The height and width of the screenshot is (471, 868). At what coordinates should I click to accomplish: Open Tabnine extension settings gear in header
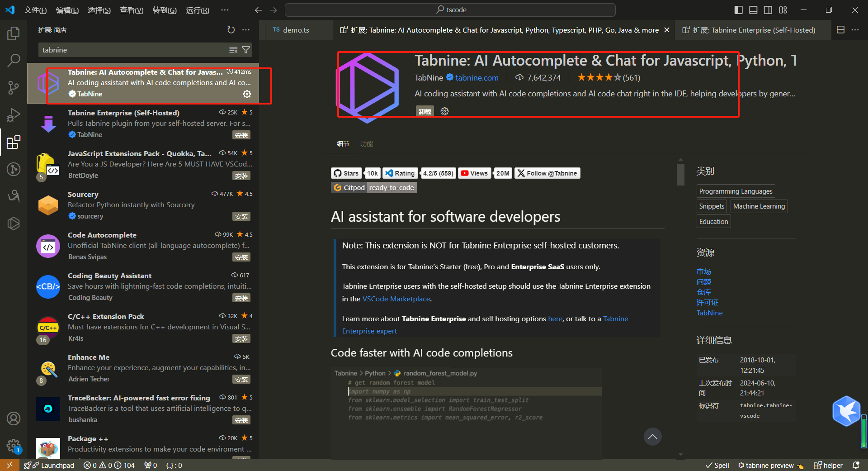click(445, 111)
